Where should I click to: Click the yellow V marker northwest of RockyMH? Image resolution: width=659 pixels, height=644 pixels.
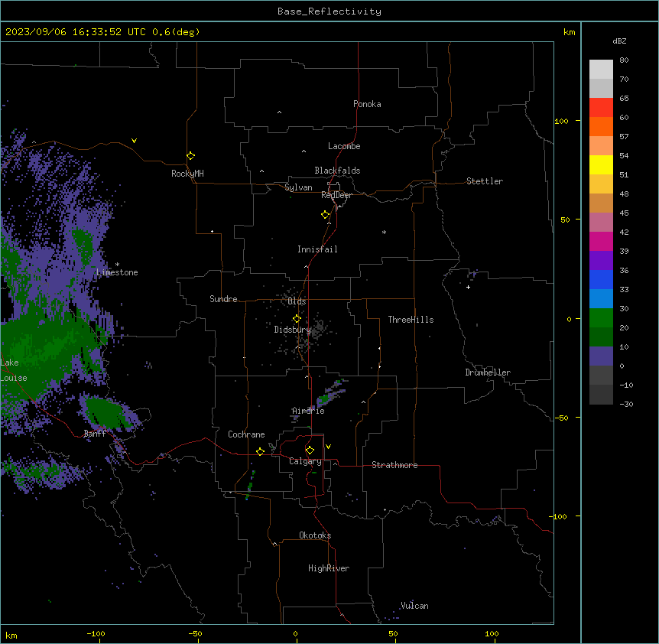(134, 141)
